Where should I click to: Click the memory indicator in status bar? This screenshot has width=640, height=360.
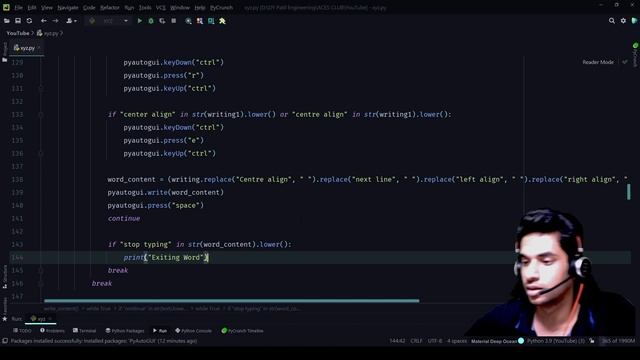pyautogui.click(x=618, y=341)
